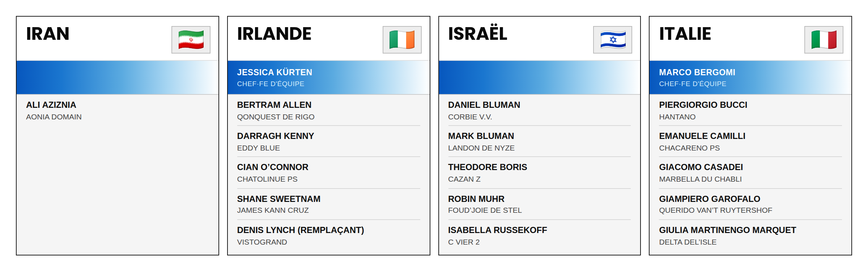Click the Italy flag icon
The width and height of the screenshot is (868, 275).
824,40
